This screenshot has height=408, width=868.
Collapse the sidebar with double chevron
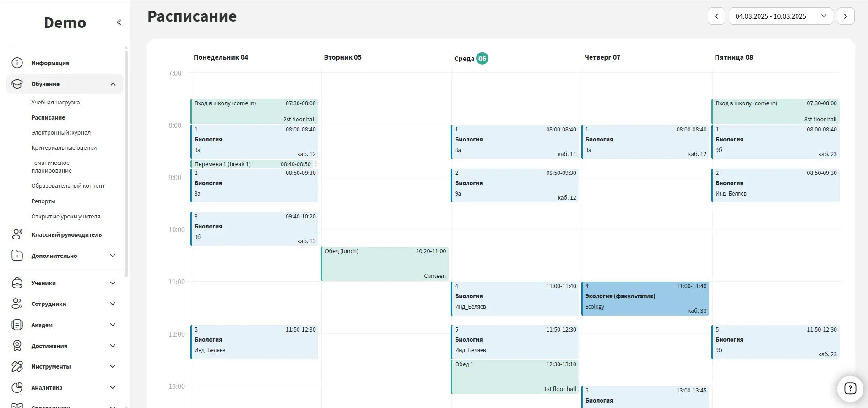pyautogui.click(x=119, y=22)
